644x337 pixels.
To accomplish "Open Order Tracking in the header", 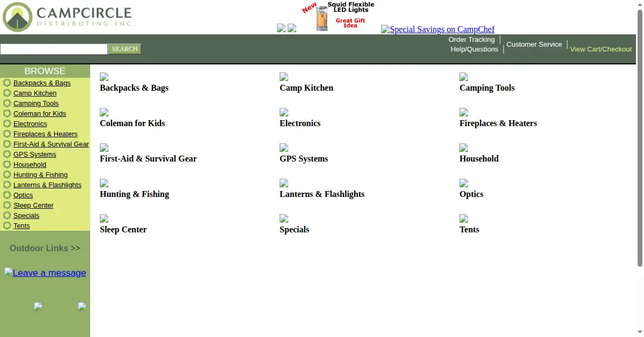I will (x=472, y=40).
